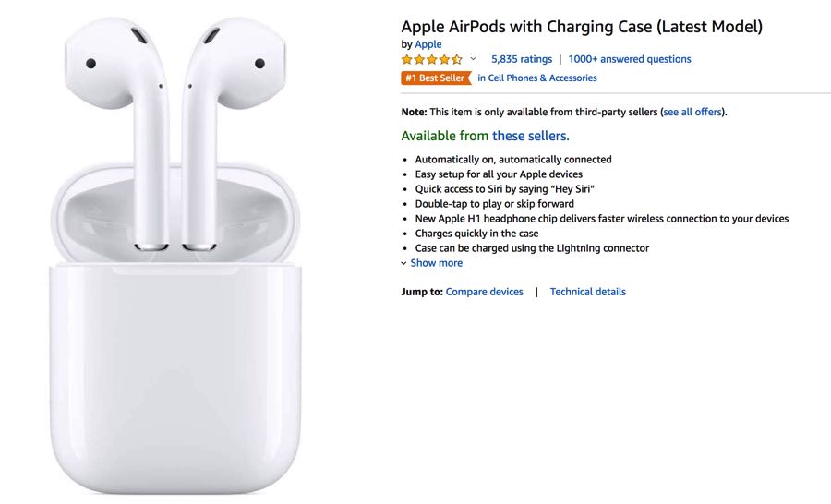Click the orange #1 Best Seller badge
This screenshot has width=831, height=504.
pyautogui.click(x=436, y=78)
